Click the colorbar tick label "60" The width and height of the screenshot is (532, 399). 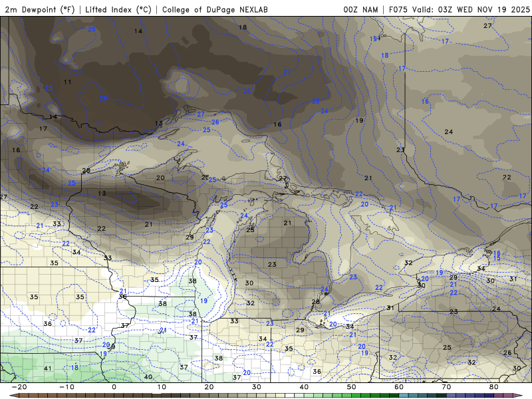[399, 387]
